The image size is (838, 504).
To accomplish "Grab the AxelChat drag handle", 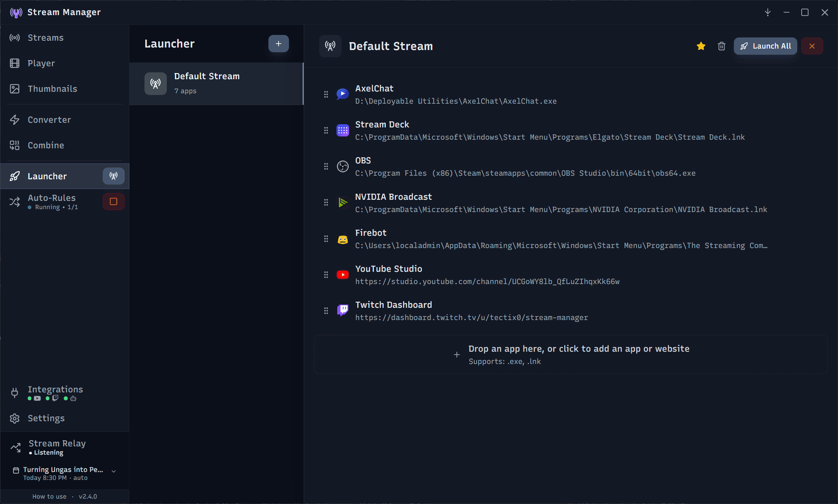I will (326, 94).
